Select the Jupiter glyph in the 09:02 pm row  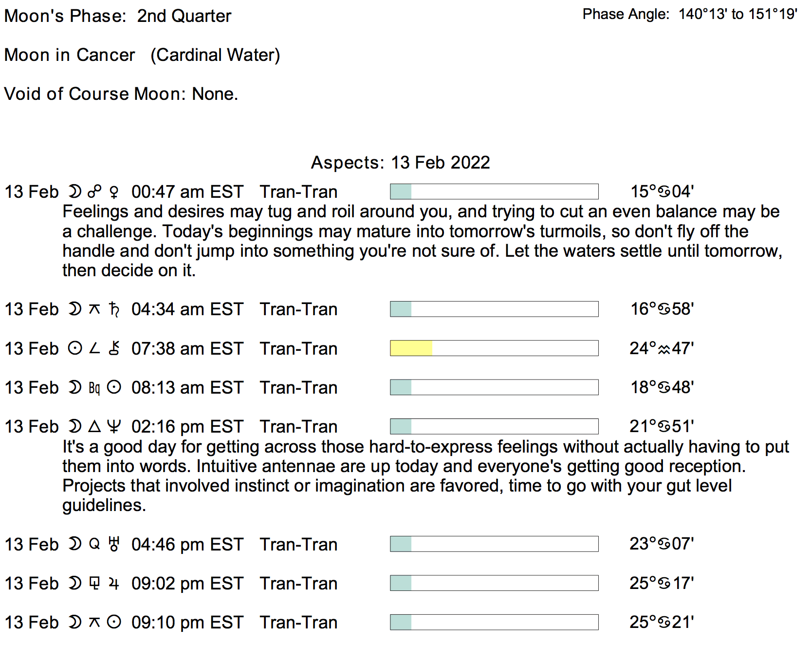114,584
